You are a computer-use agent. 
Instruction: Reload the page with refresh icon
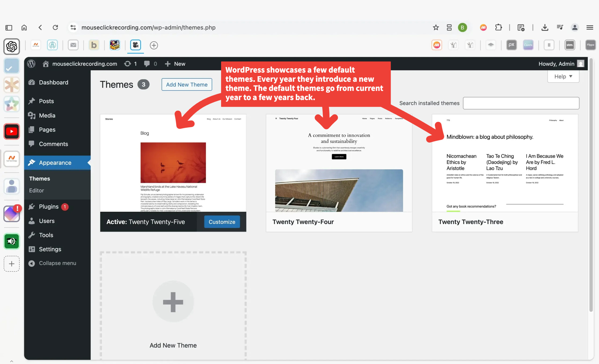[x=55, y=27]
